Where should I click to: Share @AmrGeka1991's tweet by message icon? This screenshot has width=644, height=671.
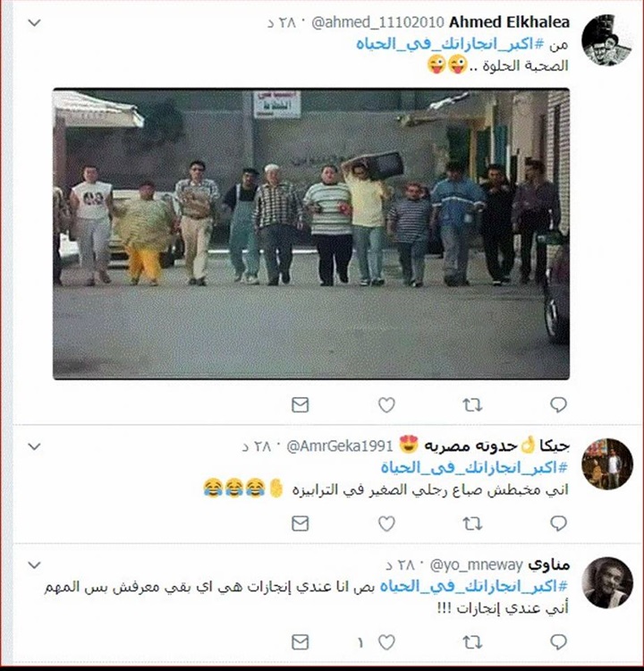tap(300, 523)
